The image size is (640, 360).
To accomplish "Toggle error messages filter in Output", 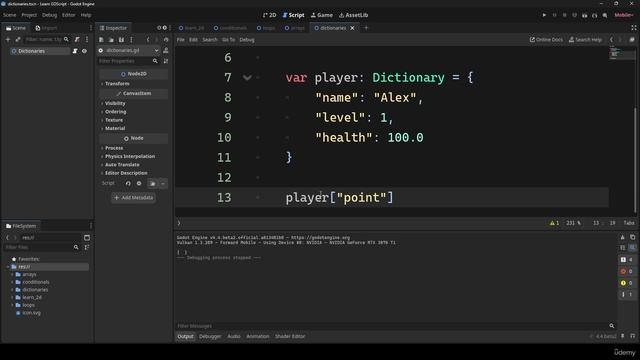I will (x=627, y=271).
